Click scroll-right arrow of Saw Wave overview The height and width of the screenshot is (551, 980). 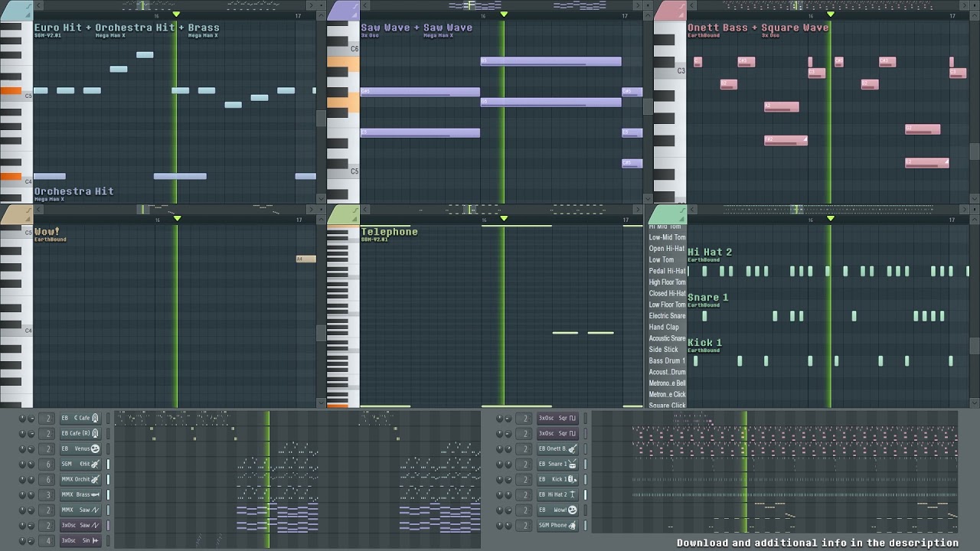pos(637,5)
